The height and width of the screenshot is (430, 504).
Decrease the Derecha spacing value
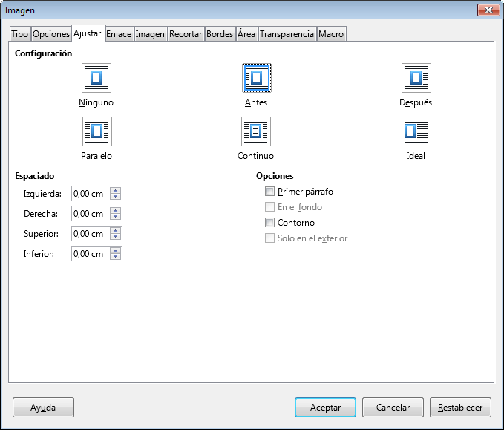click(115, 217)
